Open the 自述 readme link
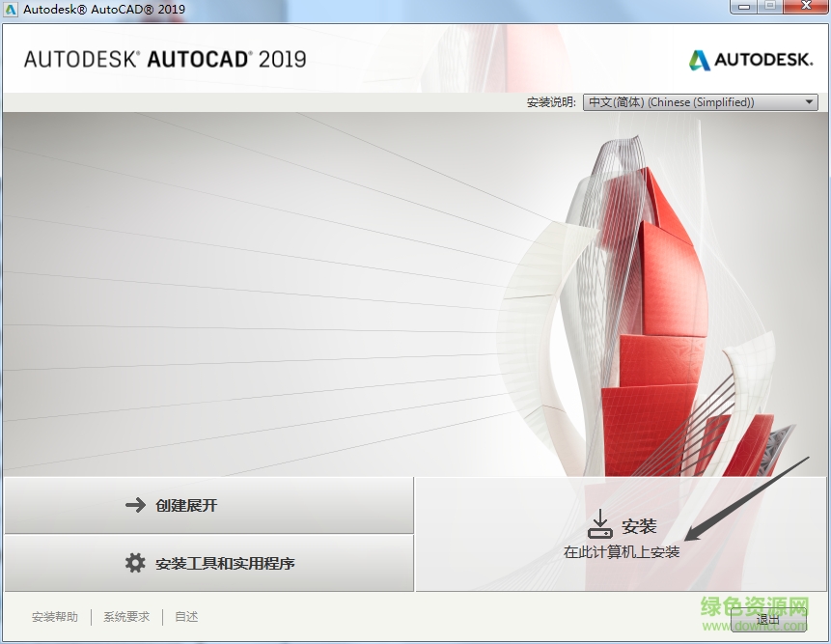 point(184,616)
